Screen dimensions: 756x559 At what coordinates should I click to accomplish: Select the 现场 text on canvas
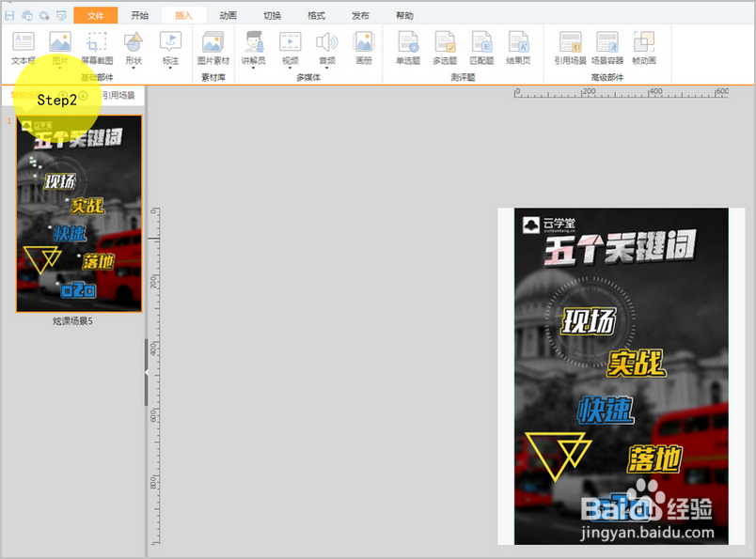click(588, 321)
